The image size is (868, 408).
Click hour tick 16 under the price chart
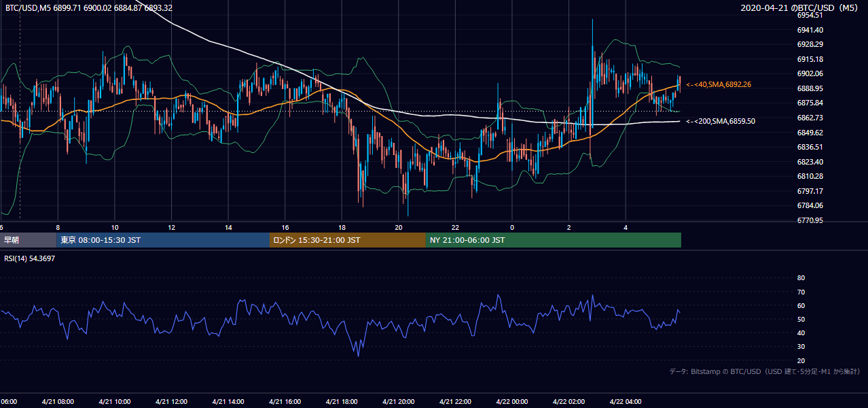point(285,228)
